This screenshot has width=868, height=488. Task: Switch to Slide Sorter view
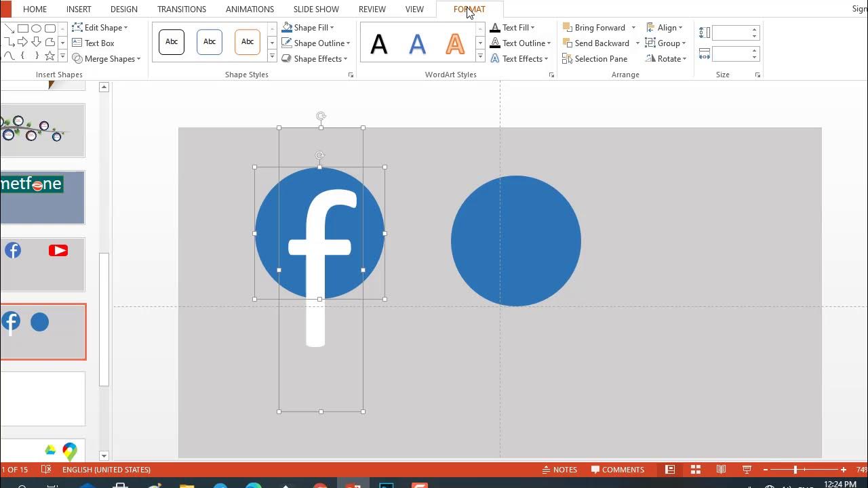(696, 469)
